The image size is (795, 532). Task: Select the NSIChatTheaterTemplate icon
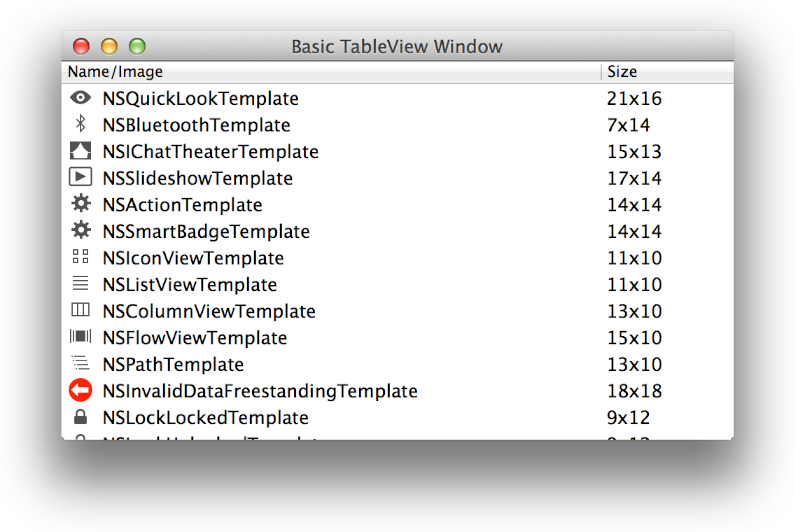[80, 151]
